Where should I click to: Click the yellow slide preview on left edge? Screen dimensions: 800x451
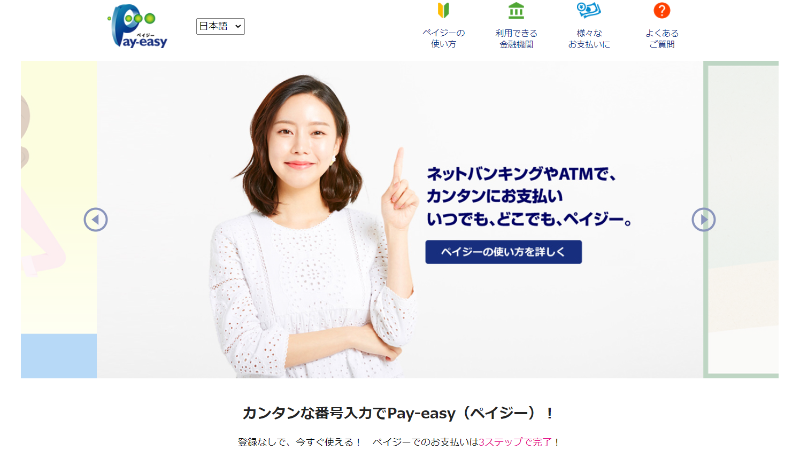point(59,219)
